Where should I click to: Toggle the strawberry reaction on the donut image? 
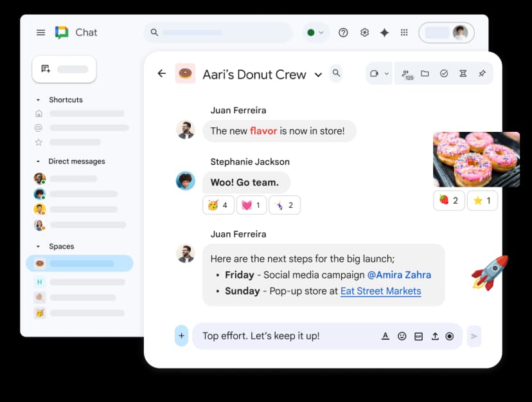448,200
